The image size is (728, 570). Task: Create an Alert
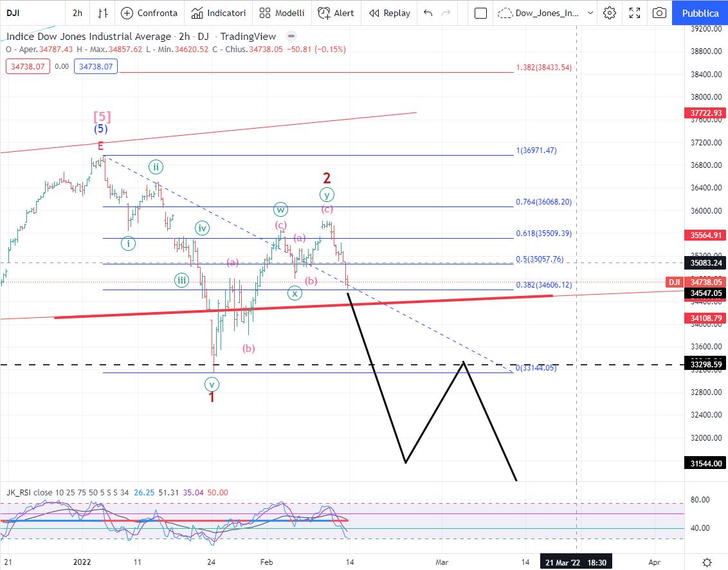tap(336, 13)
